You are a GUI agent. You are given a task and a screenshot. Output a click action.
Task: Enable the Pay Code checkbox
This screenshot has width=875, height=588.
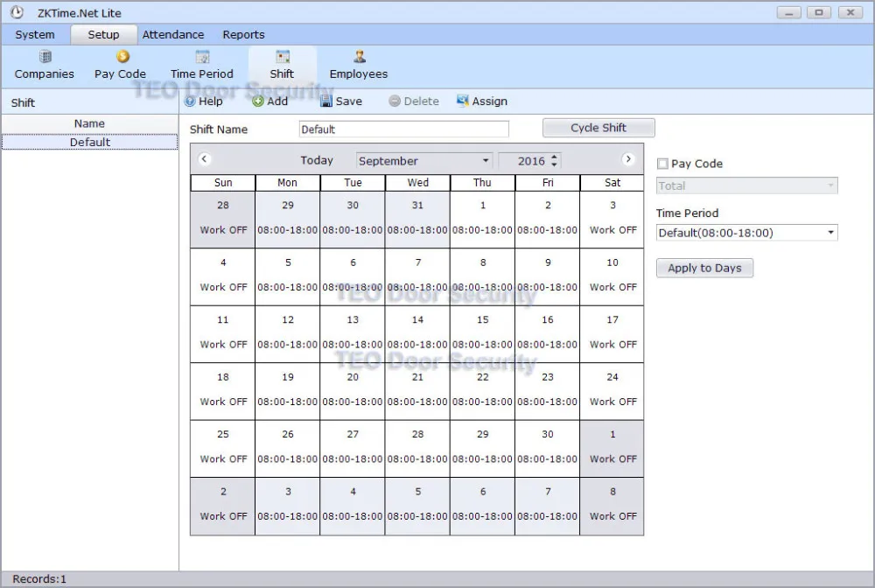pyautogui.click(x=662, y=164)
